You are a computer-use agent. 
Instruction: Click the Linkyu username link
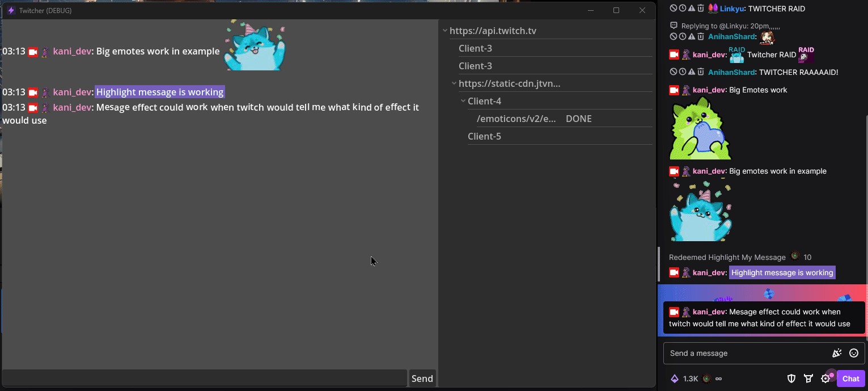(x=731, y=9)
